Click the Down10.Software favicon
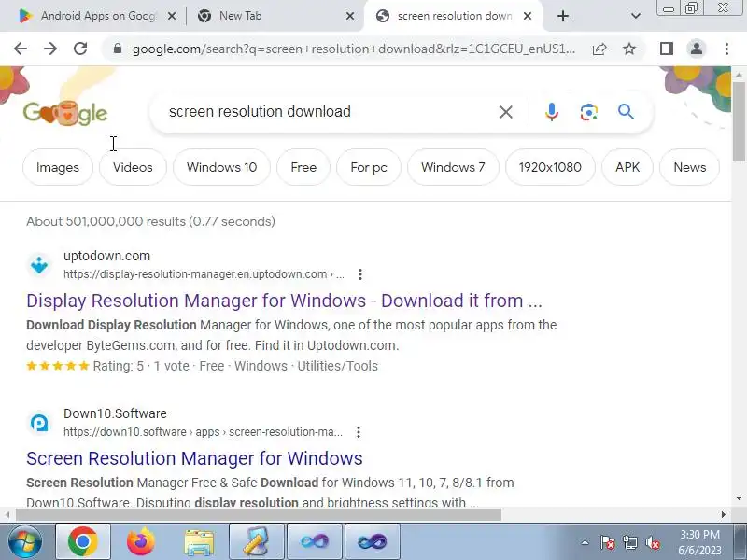 pos(39,423)
